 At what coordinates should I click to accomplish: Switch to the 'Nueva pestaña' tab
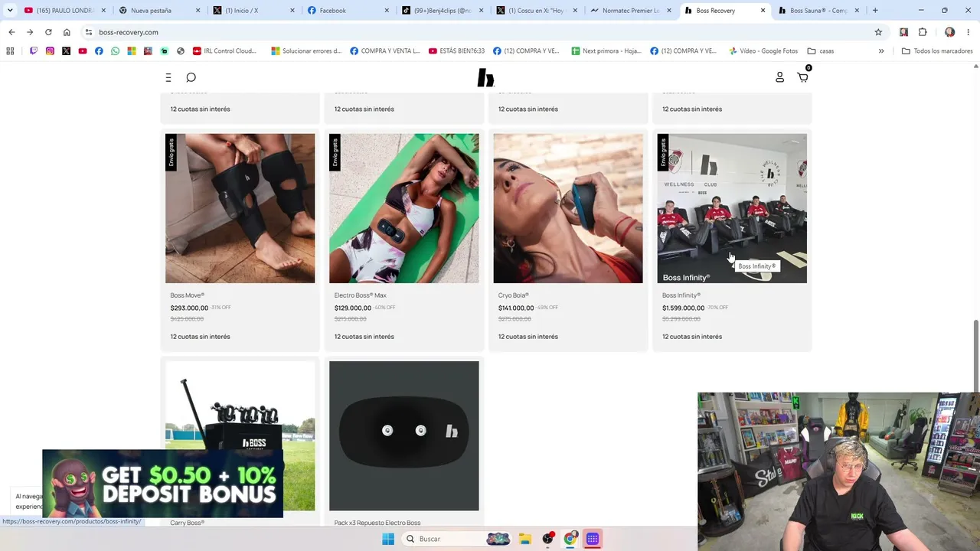pos(159,11)
